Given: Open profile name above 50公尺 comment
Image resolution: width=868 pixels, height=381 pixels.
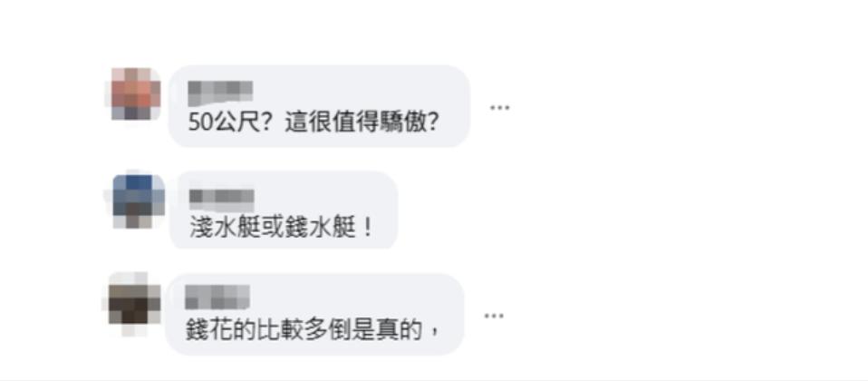Looking at the screenshot, I should [220, 93].
